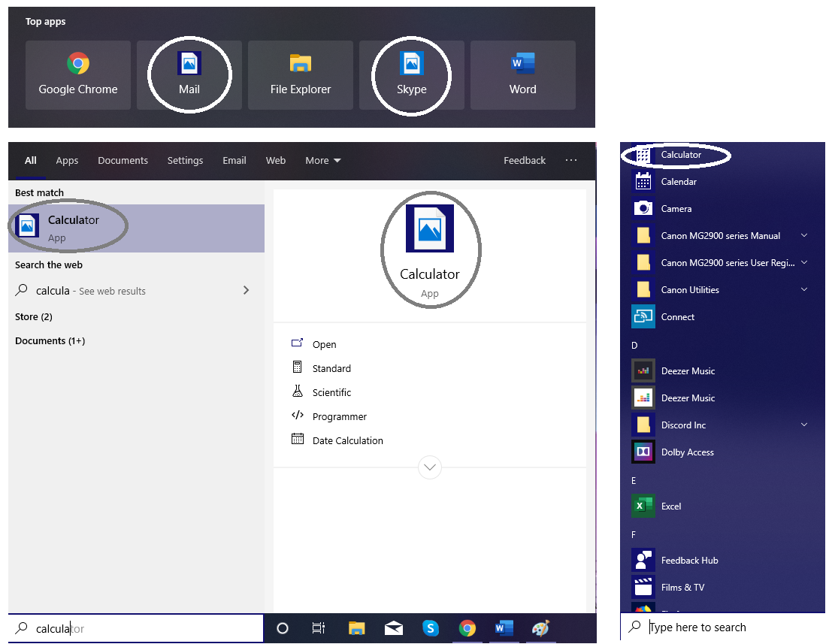Open Word from the taskbar
This screenshot has width=832, height=644.
tap(504, 628)
